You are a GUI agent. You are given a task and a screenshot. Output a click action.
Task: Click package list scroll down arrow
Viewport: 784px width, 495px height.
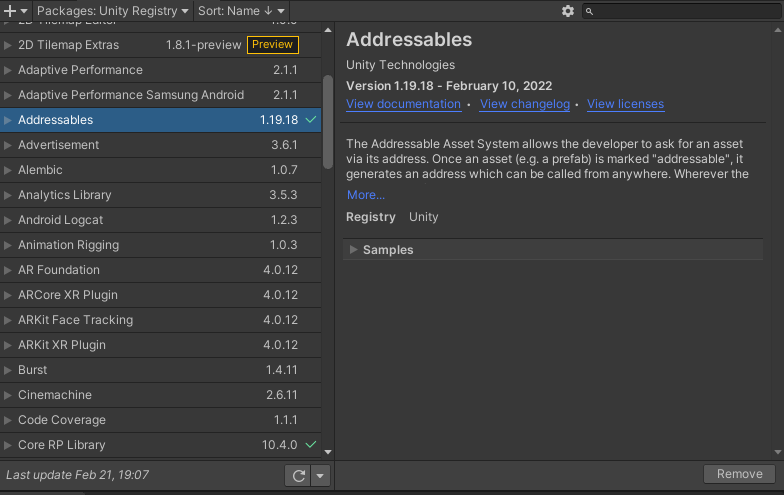coord(328,452)
